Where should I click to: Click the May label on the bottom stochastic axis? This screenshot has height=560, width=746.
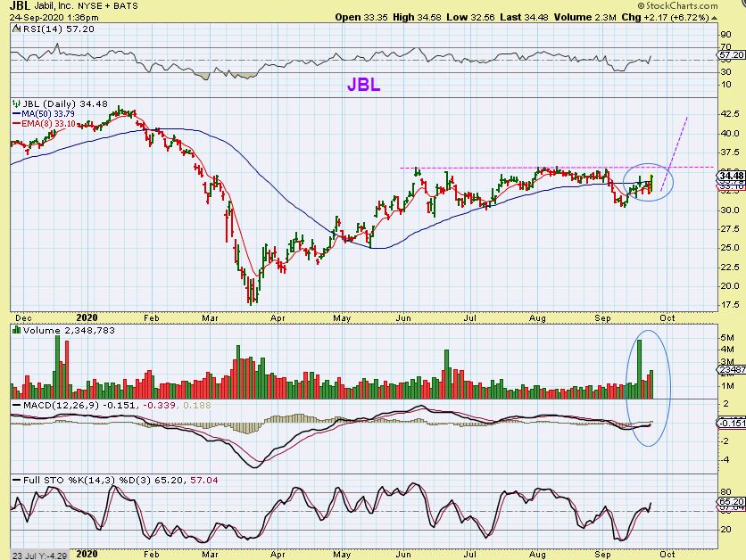point(342,555)
